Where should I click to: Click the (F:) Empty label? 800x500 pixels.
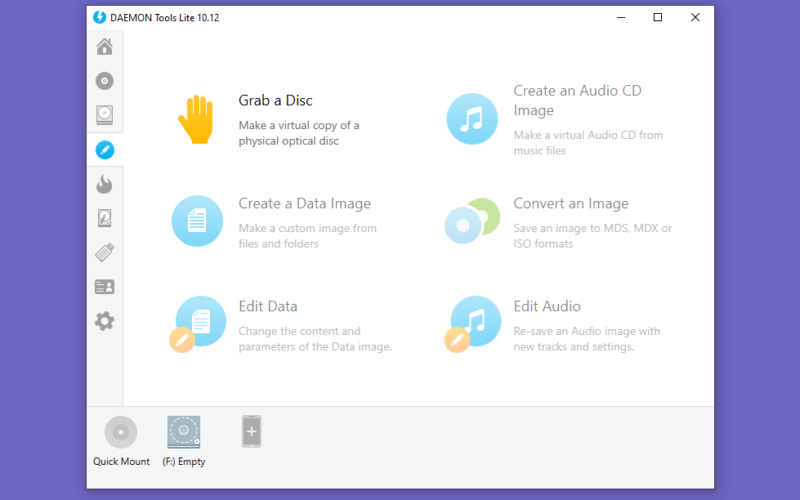click(x=184, y=461)
